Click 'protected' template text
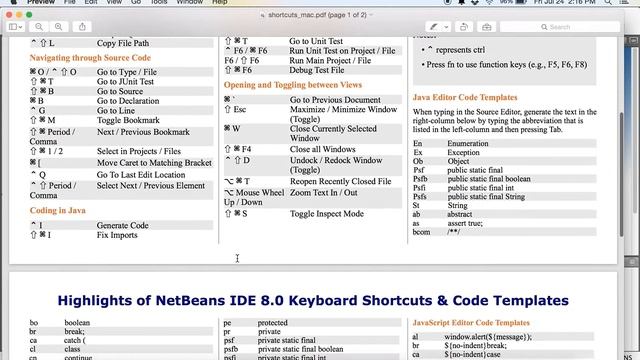This screenshot has height=360, width=640. point(273,323)
